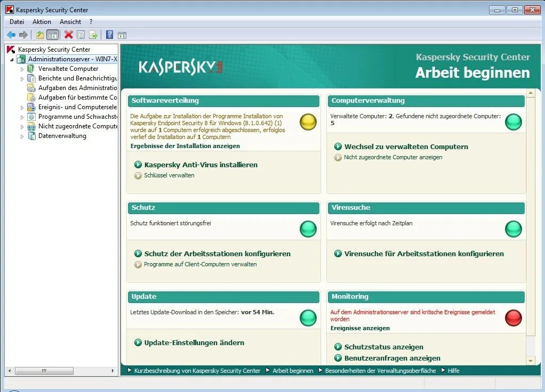Viewport: 545px width, 392px height.
Task: Click the blue Help question mark icon
Action: [109, 35]
